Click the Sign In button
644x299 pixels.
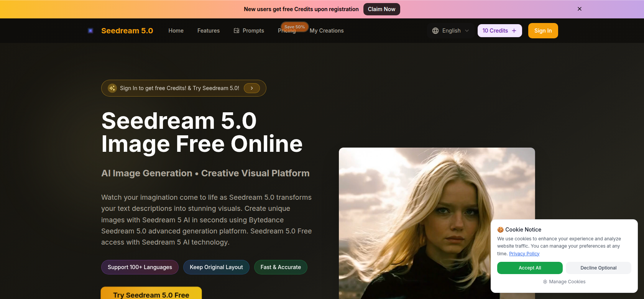pyautogui.click(x=543, y=31)
